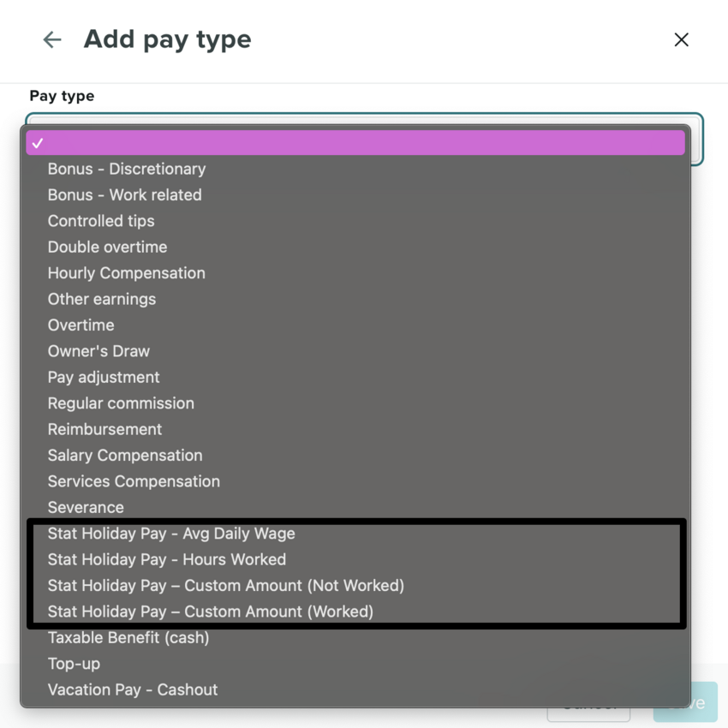Select Reimbursement pay type
This screenshot has height=728, width=728.
tap(104, 429)
